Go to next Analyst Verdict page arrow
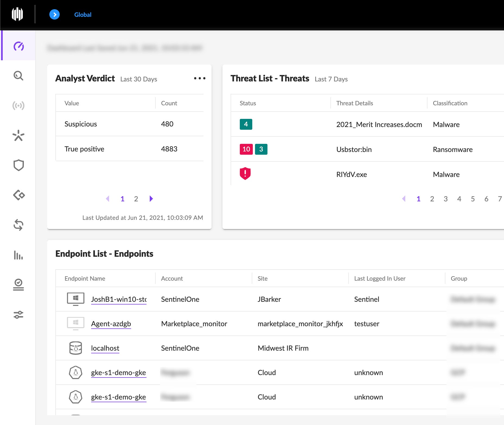504x425 pixels. tap(151, 199)
